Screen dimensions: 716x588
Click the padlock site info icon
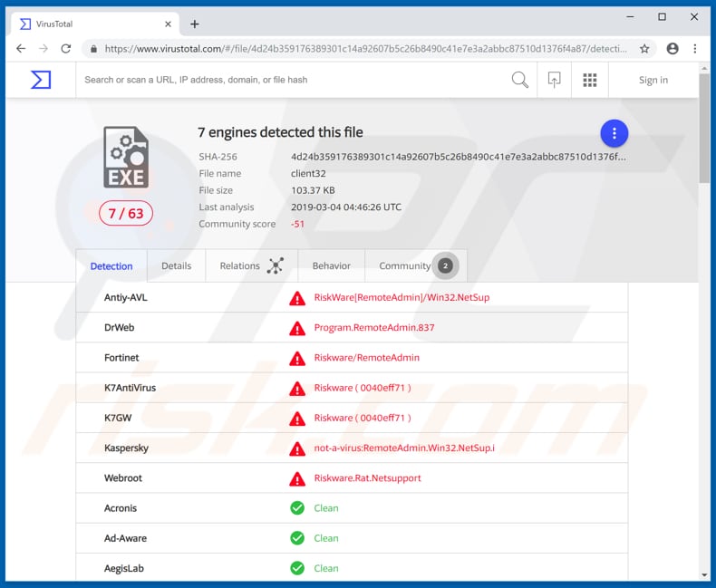tap(93, 48)
